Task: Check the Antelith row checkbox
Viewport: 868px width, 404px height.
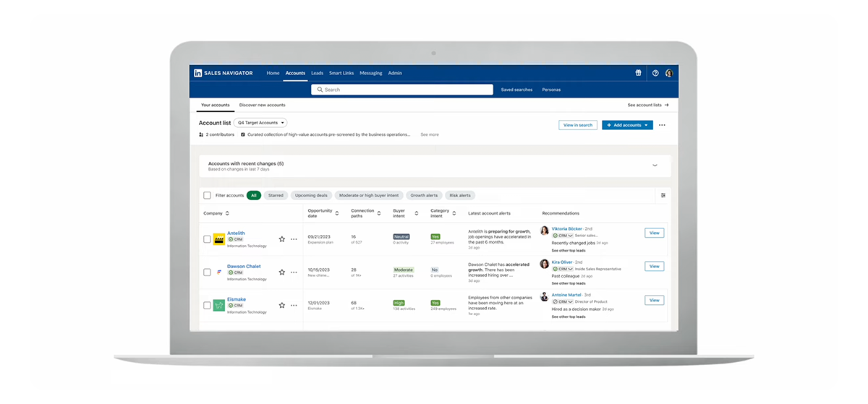Action: point(207,239)
